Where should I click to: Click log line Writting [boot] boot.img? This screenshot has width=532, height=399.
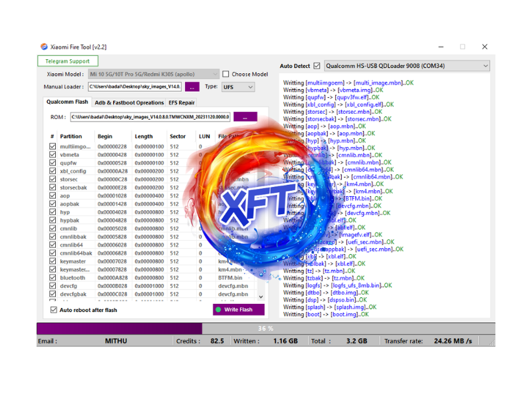[326, 315]
